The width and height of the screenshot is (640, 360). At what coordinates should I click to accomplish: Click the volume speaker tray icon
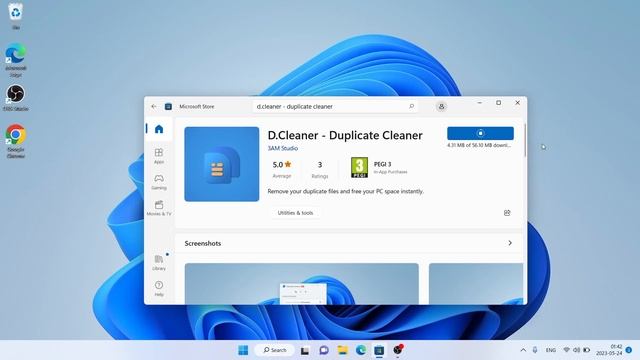(576, 350)
